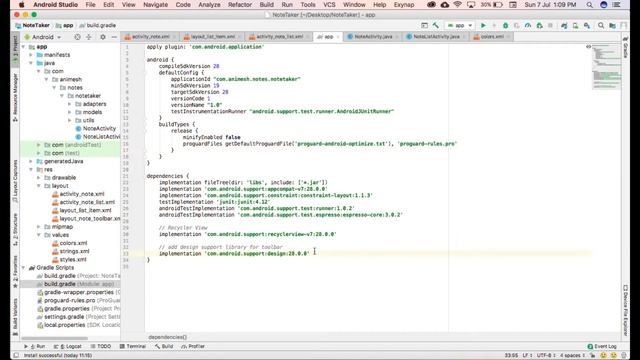Toggle tool window bars button in status bar corner
Viewport: 640px width, 360px height.
coord(16,355)
